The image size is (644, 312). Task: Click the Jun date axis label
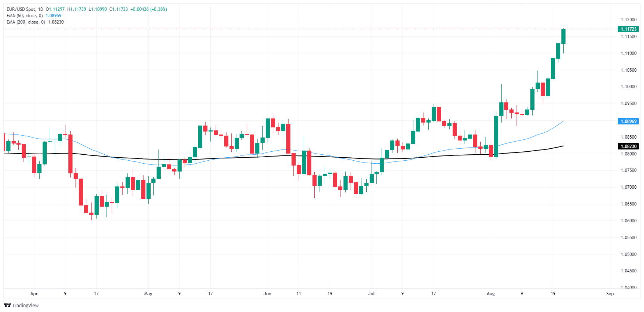pos(267,294)
